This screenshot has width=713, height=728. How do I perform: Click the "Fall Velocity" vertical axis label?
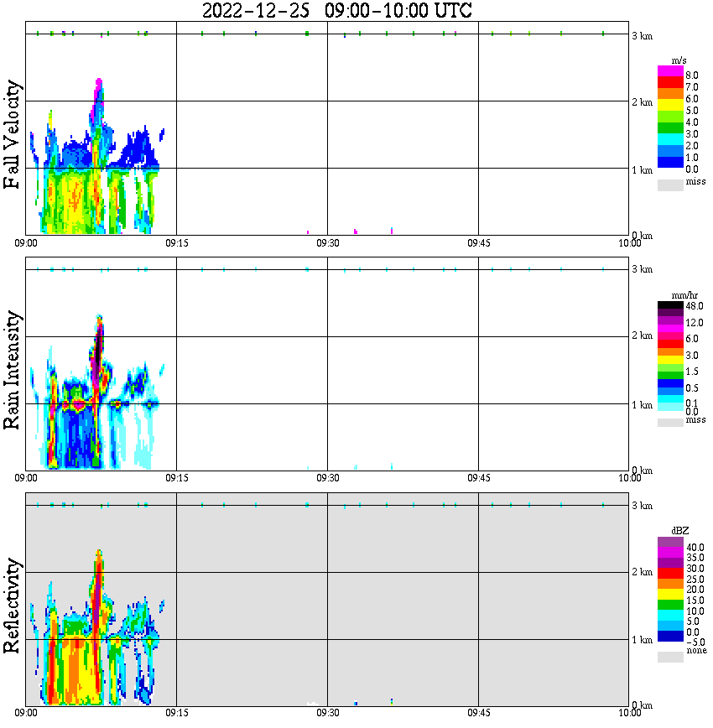pos(12,133)
